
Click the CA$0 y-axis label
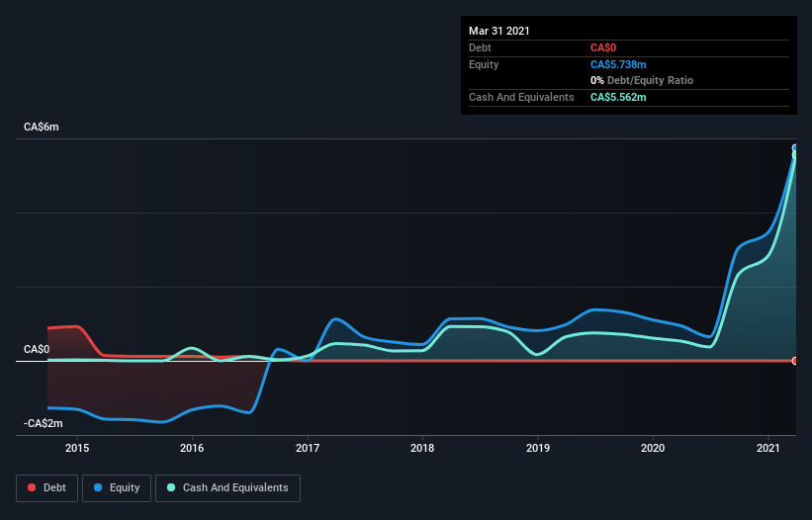pos(37,349)
